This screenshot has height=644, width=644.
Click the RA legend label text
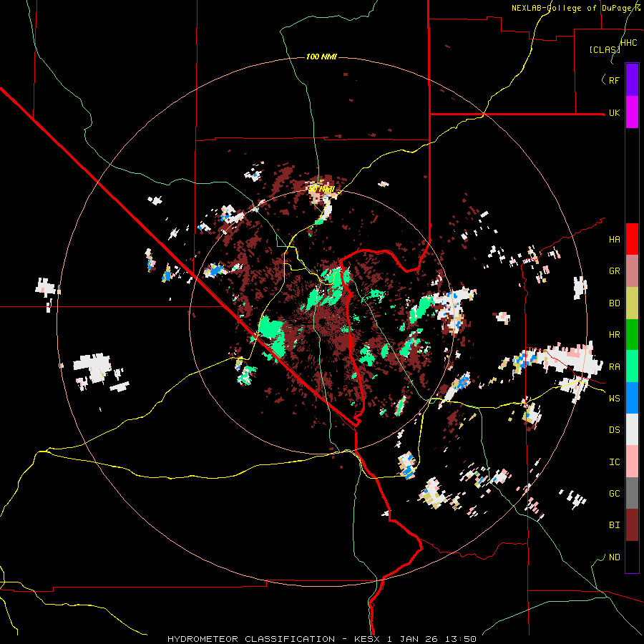[x=614, y=366]
